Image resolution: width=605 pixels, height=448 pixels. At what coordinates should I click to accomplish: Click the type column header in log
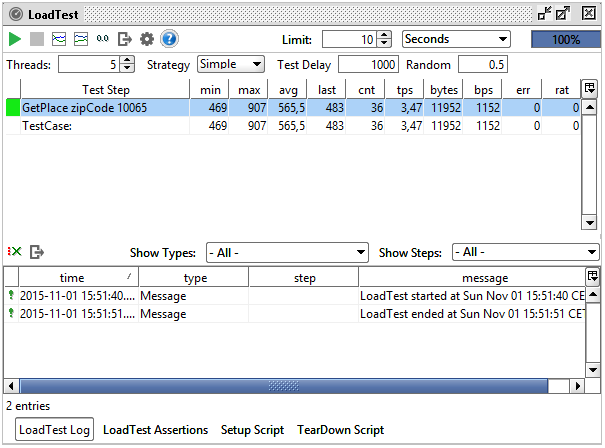(194, 277)
